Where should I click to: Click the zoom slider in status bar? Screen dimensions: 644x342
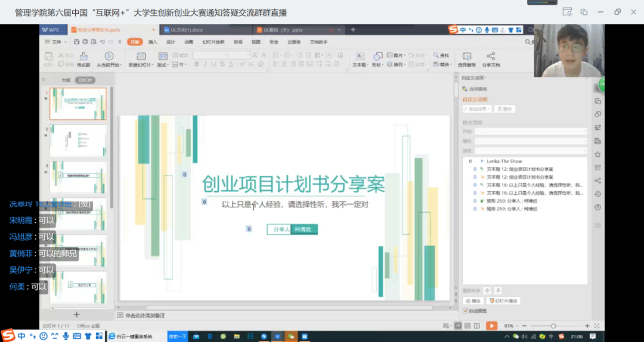pos(553,326)
